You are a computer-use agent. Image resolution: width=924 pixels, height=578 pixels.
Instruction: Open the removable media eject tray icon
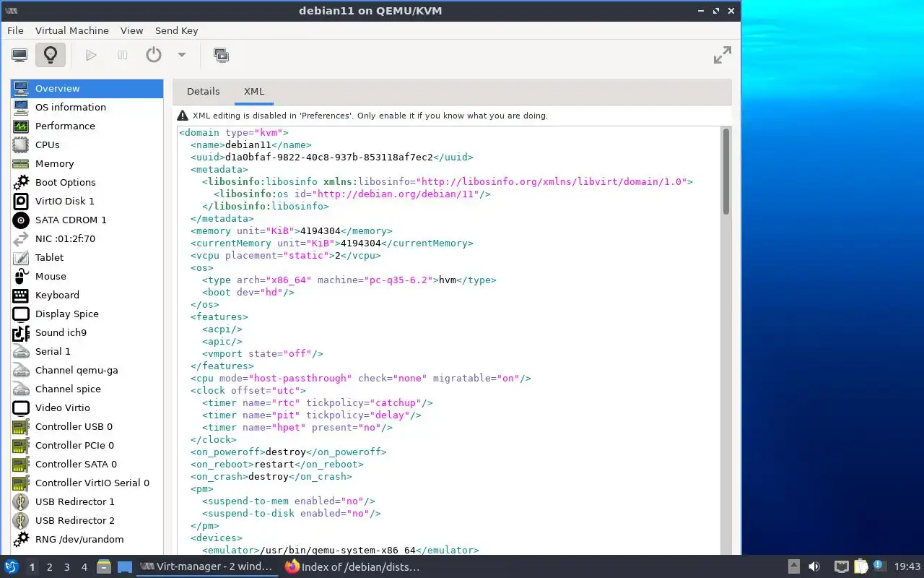click(793, 566)
